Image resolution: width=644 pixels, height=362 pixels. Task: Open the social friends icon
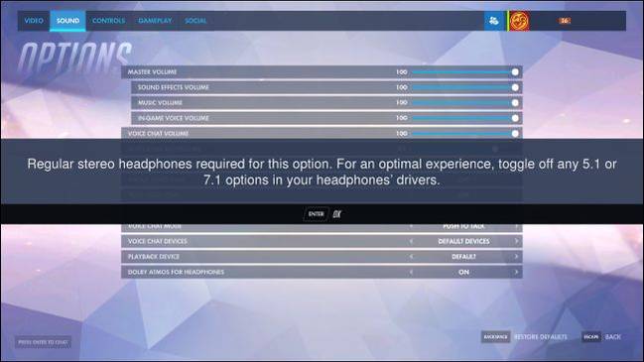pos(494,21)
